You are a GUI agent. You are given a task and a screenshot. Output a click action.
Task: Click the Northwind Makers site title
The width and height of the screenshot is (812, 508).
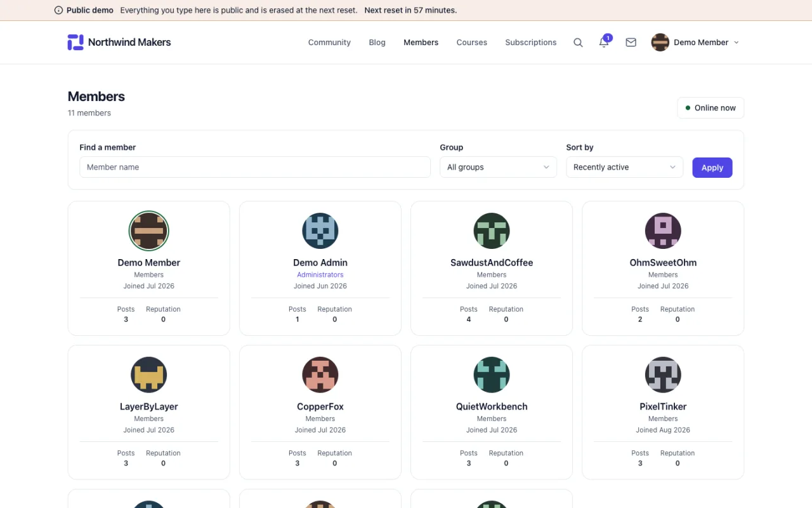[x=129, y=43]
